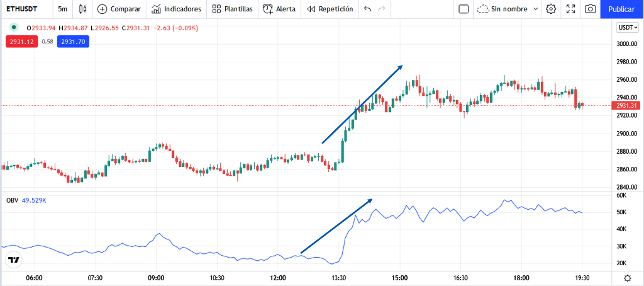The image size is (644, 286).
Task: Start Repetición bar replay
Action: click(x=330, y=9)
